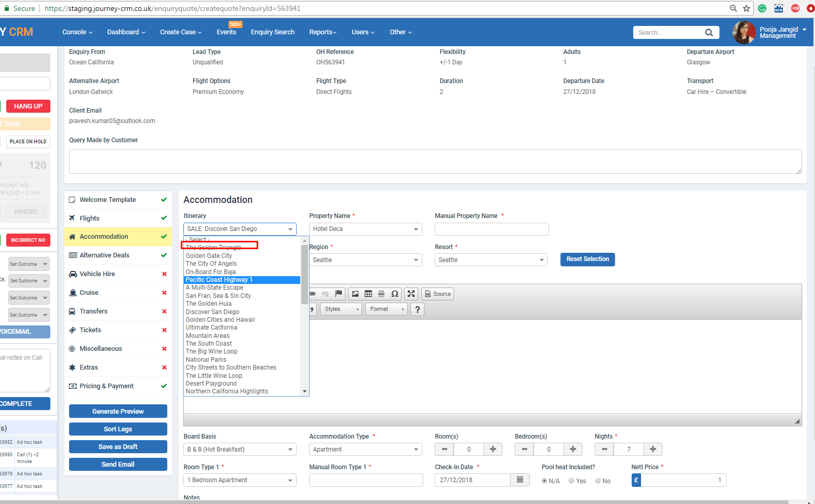The image size is (815, 504).
Task: Choose N/A for Pool heat Included
Action: click(544, 481)
